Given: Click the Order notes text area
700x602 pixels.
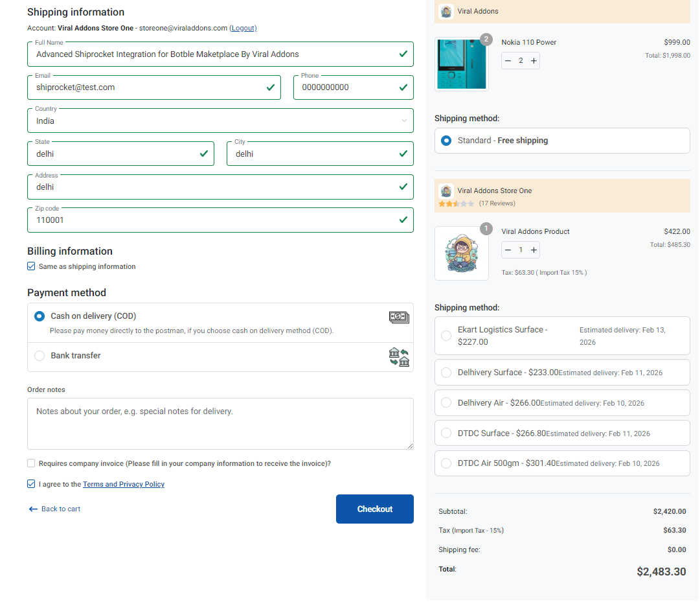Looking at the screenshot, I should pyautogui.click(x=221, y=424).
